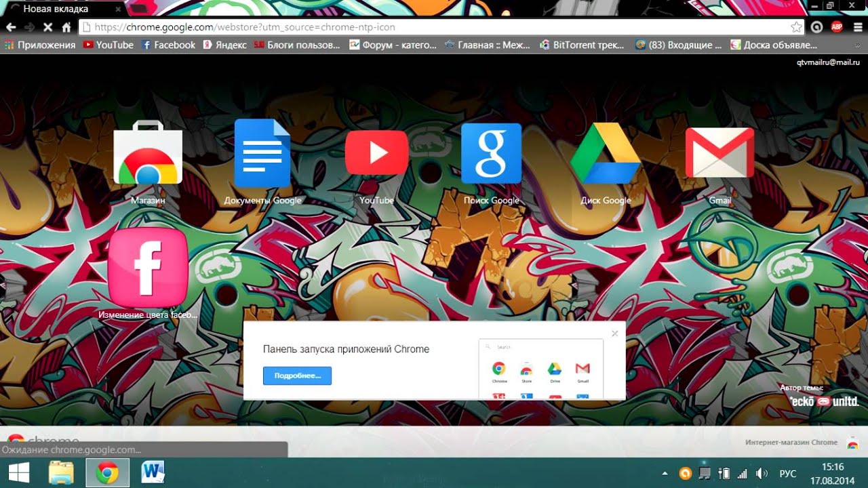The image size is (868, 488).
Task: Open the Adblock Plus extension icon
Action: click(837, 27)
